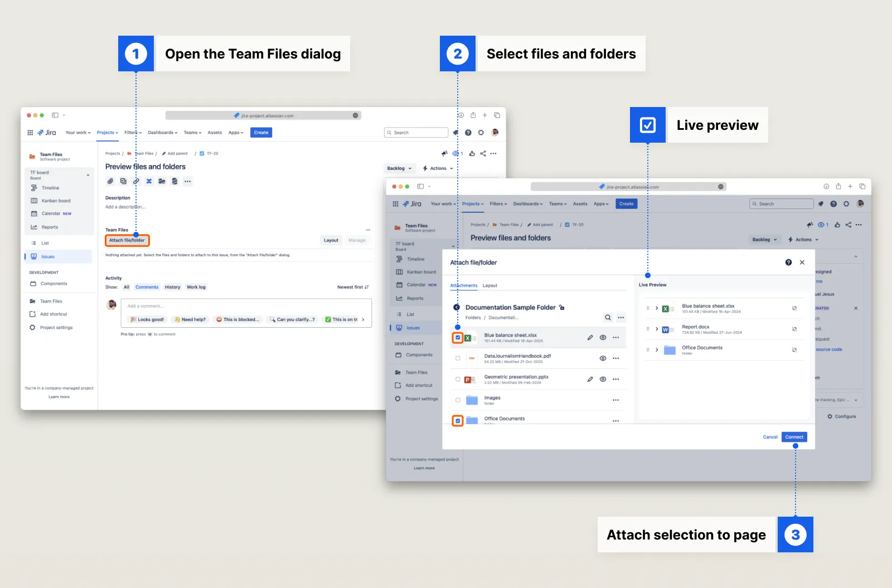Viewport: 892px width, 588px height.
Task: Cancel the Attach file/folder dialog
Action: coord(770,437)
